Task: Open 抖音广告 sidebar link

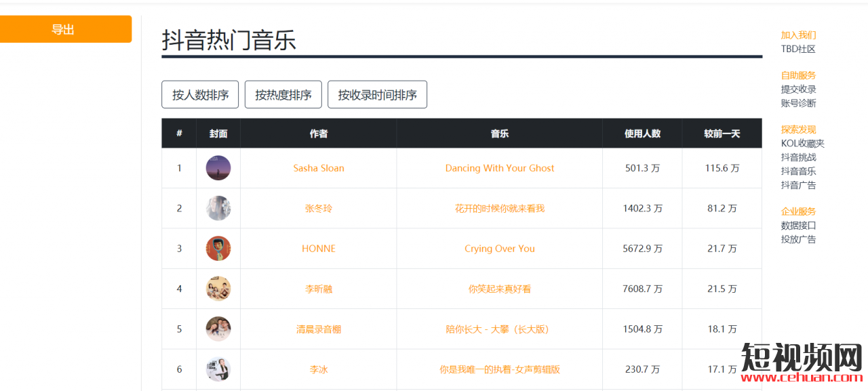Action: coord(798,185)
